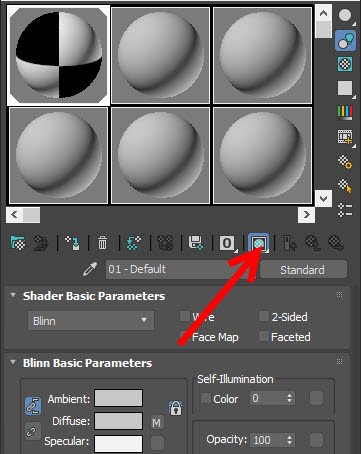The height and width of the screenshot is (454, 361).
Task: Collapse the Blinn Basic Parameters rollout
Action: tap(13, 362)
